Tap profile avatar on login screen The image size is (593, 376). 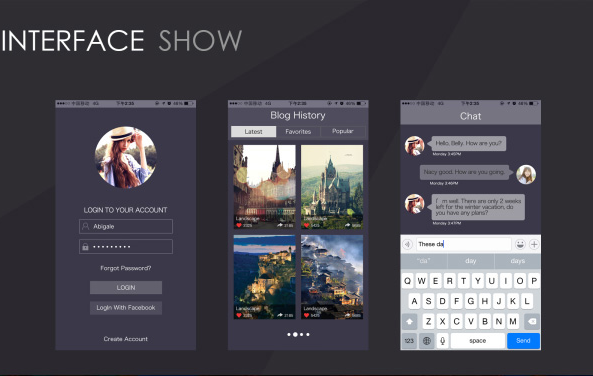click(x=126, y=157)
